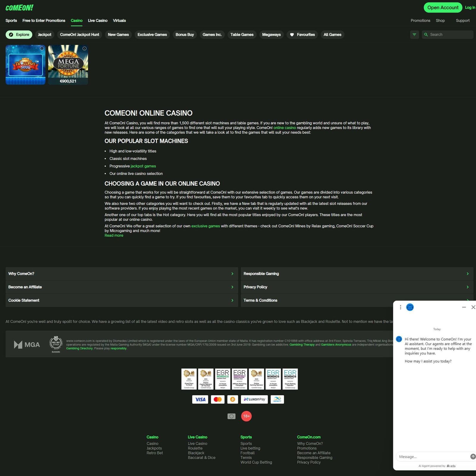Expand Cookie Statement section

[x=121, y=300]
